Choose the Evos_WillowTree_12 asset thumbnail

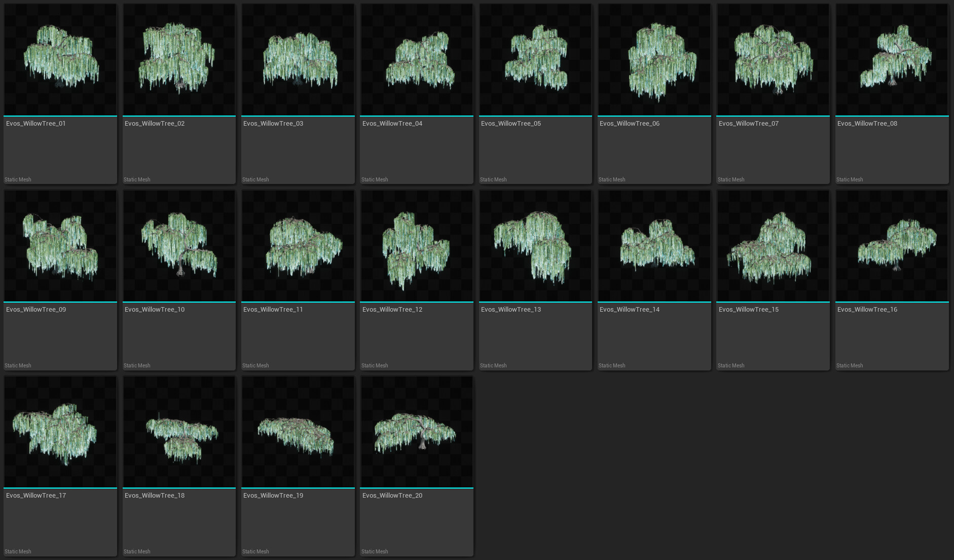tap(417, 246)
